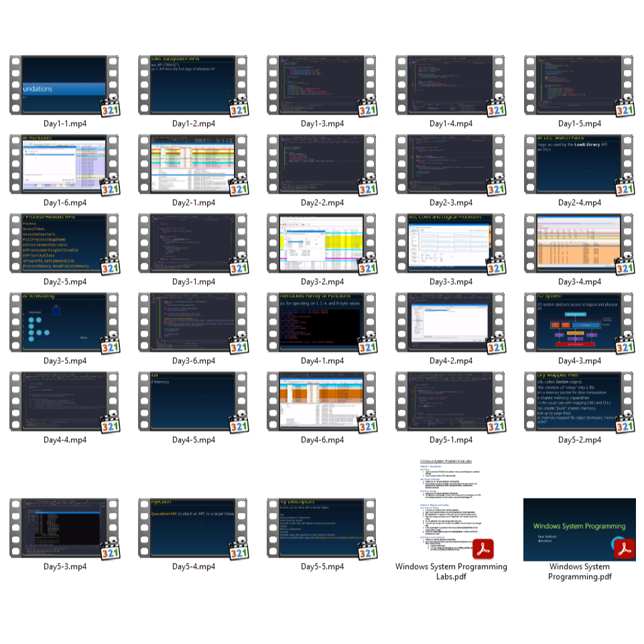Click the Day1-4.mp4 video icon

pyautogui.click(x=450, y=85)
